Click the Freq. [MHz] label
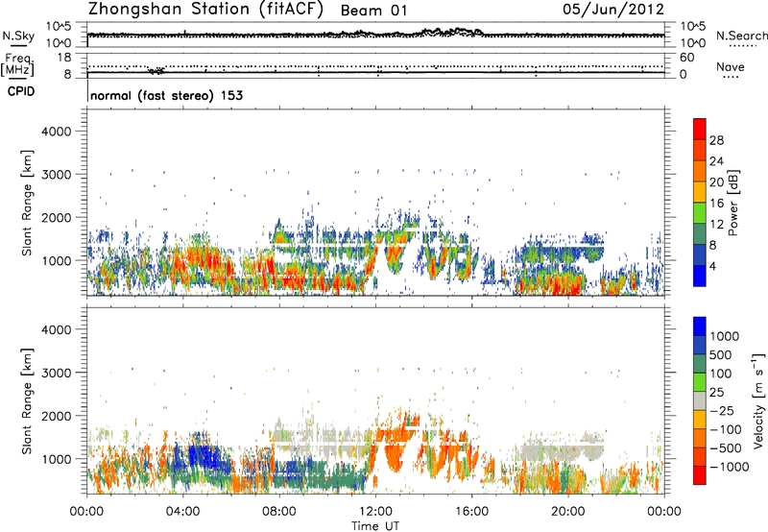Viewport: 768px width, 532px height. (18, 65)
